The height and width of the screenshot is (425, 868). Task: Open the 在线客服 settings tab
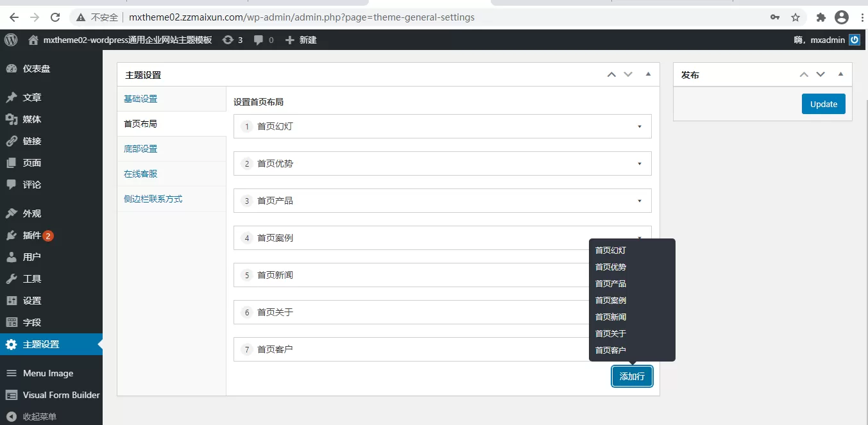(140, 174)
